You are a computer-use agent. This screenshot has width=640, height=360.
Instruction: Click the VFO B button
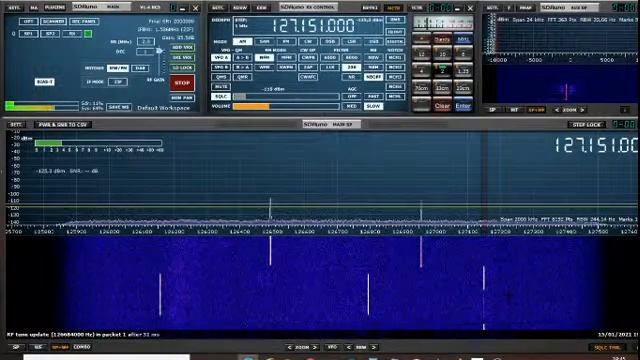coord(221,67)
